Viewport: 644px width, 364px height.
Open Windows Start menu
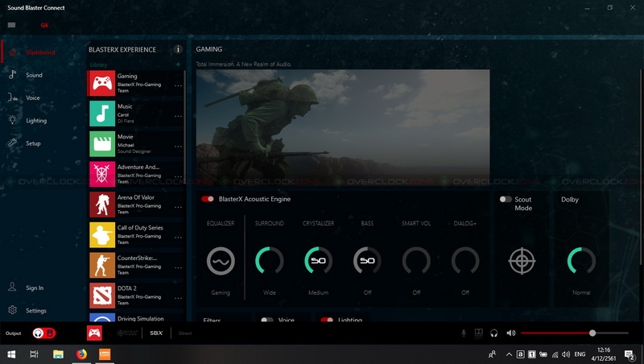(11, 354)
